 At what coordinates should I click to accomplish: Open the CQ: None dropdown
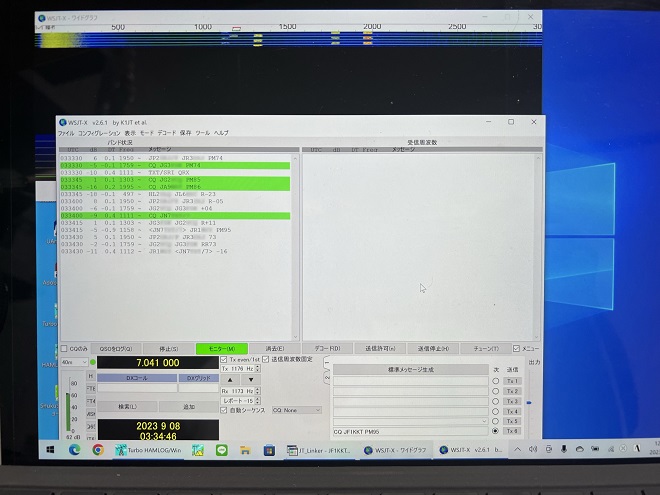tap(297, 410)
